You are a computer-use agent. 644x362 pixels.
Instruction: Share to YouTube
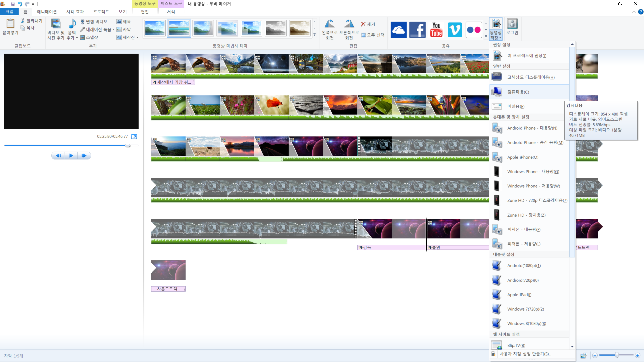pos(436,30)
